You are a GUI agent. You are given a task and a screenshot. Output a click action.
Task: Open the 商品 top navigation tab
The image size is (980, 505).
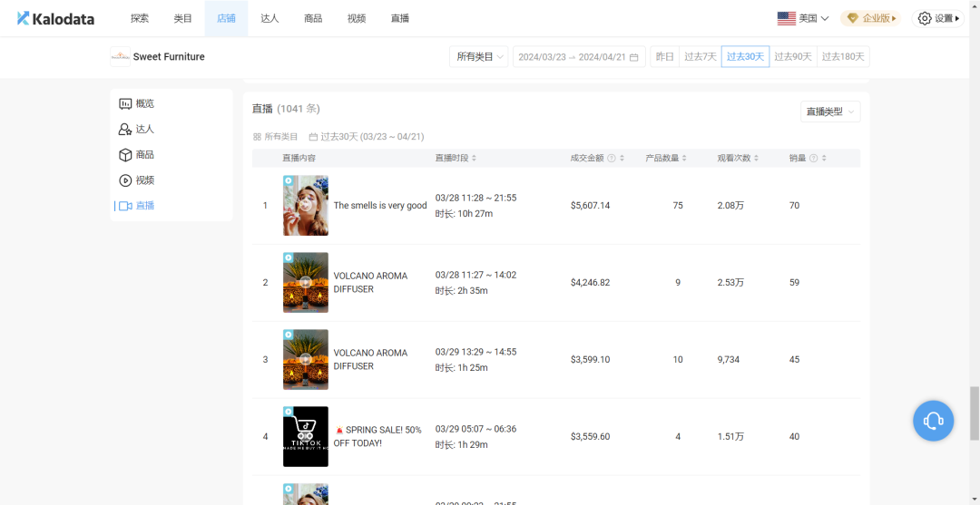(313, 19)
